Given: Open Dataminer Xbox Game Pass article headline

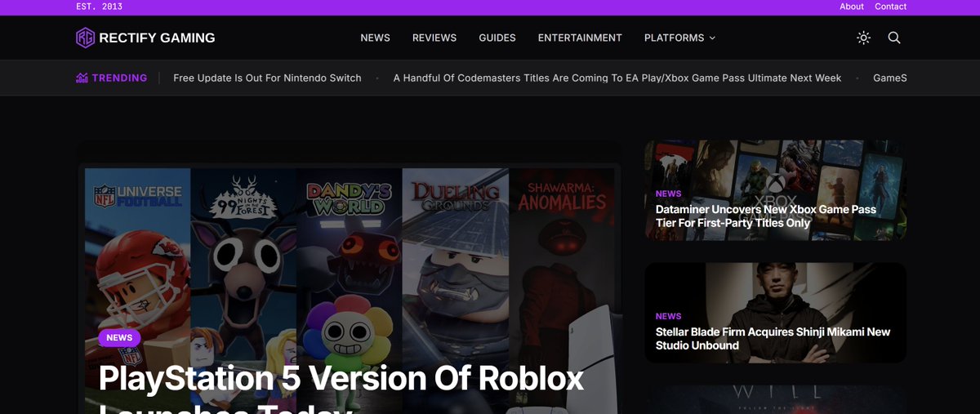Looking at the screenshot, I should coord(766,216).
